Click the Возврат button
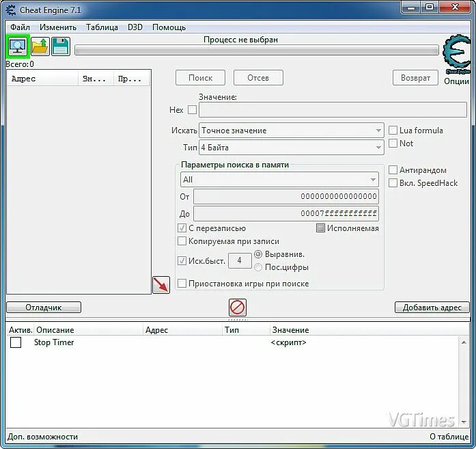Screen dimensions: 476x449 click(415, 78)
